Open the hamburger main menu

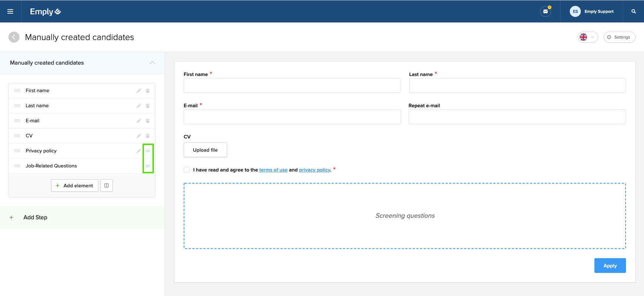coord(10,11)
